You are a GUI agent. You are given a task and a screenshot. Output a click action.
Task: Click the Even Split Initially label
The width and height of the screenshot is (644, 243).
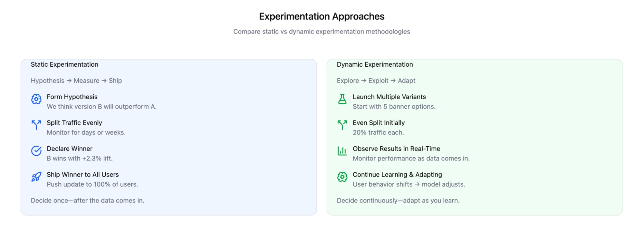[379, 123]
